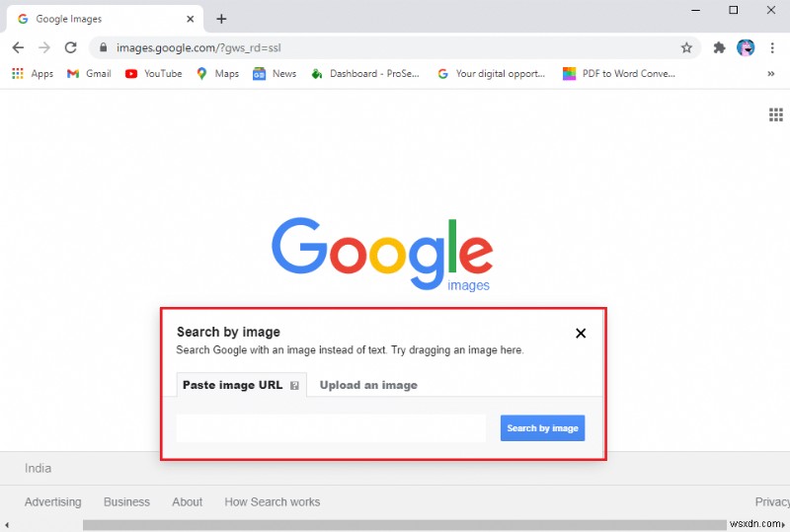The image size is (790, 532).
Task: Open the Privacy footer link
Action: pyautogui.click(x=772, y=501)
